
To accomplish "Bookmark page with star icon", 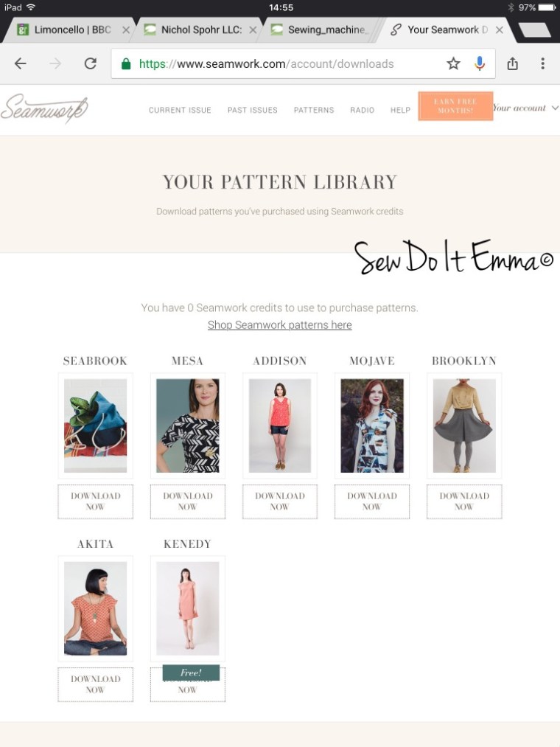I will click(453, 63).
